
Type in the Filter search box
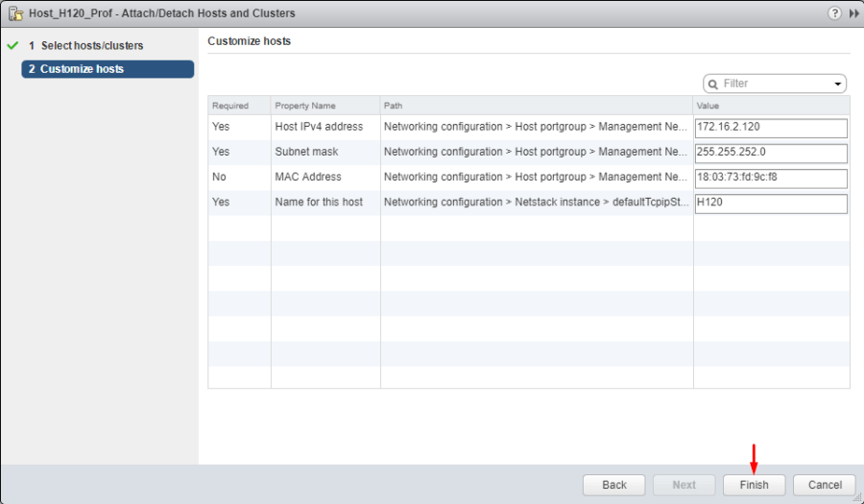coord(776,84)
